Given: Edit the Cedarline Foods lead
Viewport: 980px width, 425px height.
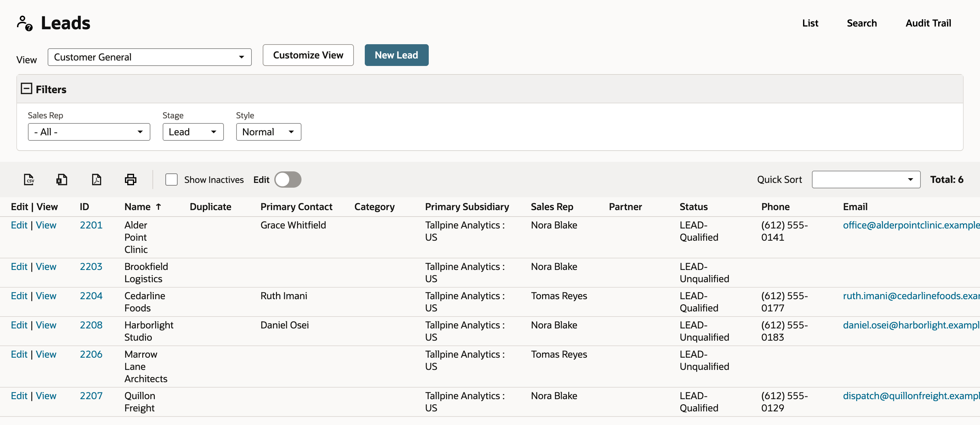Looking at the screenshot, I should click(19, 296).
